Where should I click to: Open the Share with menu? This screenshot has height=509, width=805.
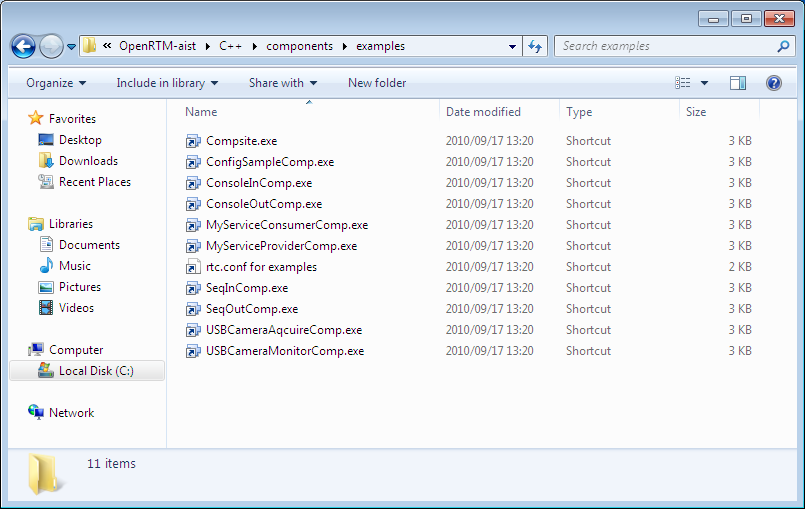point(283,83)
